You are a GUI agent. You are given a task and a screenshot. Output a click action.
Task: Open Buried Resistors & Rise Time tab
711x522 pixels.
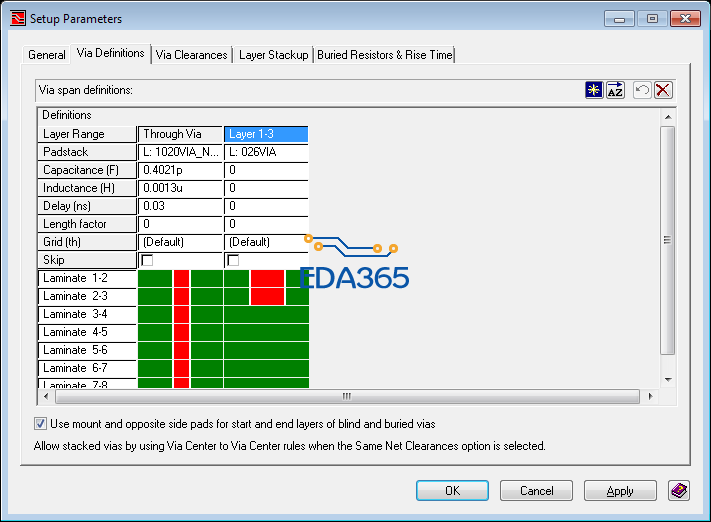tap(385, 55)
